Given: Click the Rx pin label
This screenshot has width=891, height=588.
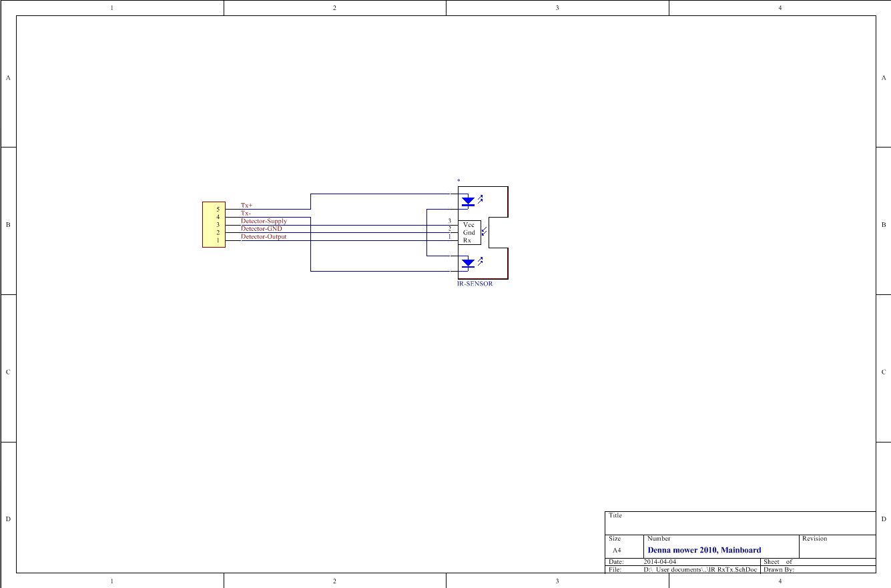Looking at the screenshot, I should (x=467, y=240).
